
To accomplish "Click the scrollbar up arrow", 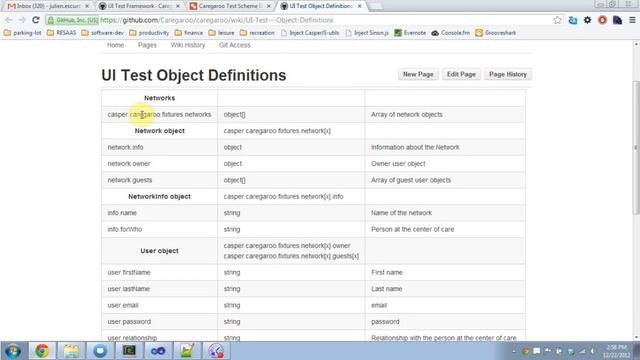I will pyautogui.click(x=636, y=44).
